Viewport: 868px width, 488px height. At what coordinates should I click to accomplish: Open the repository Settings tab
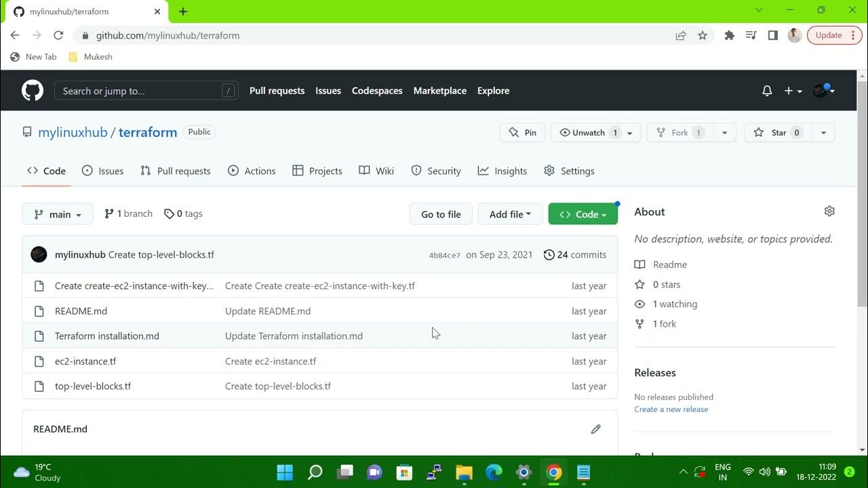pos(569,171)
